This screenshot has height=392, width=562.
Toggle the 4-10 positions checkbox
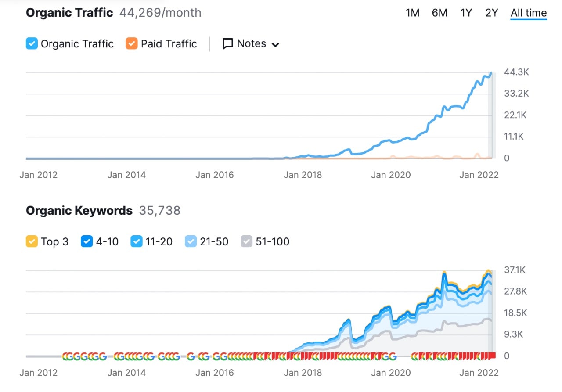click(x=86, y=242)
